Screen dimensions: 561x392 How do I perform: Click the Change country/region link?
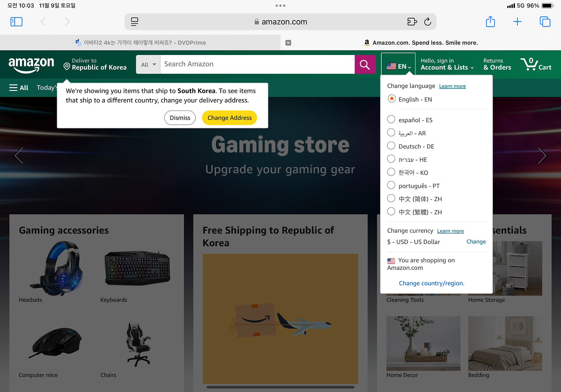[x=432, y=283]
